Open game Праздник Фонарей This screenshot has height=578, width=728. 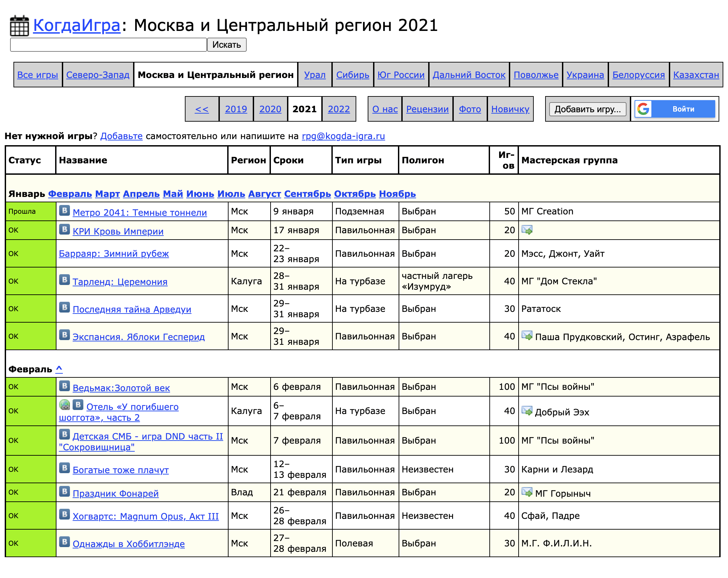116,493
